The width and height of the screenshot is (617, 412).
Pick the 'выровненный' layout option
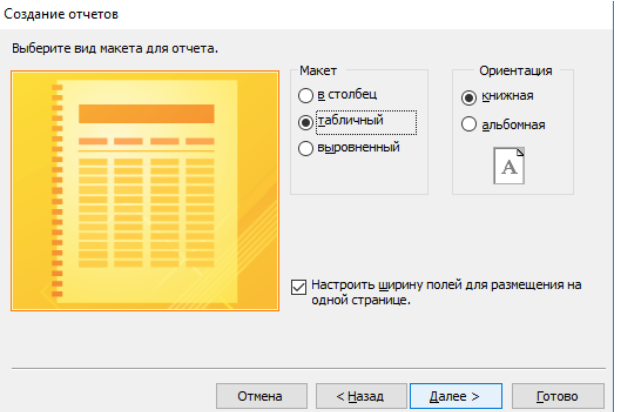point(306,148)
